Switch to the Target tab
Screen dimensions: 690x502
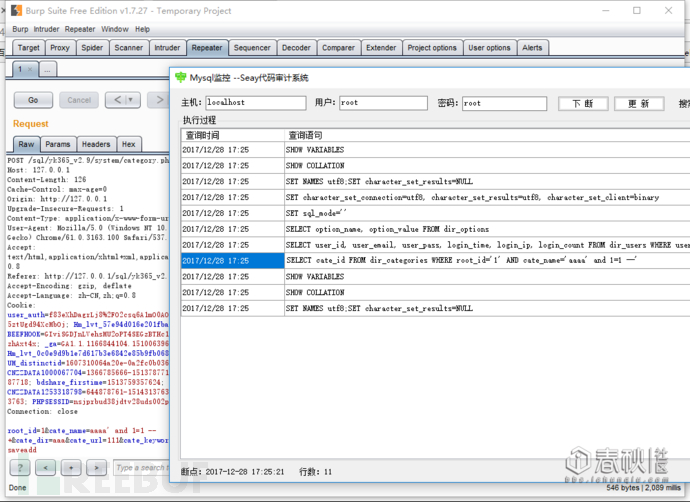point(29,48)
